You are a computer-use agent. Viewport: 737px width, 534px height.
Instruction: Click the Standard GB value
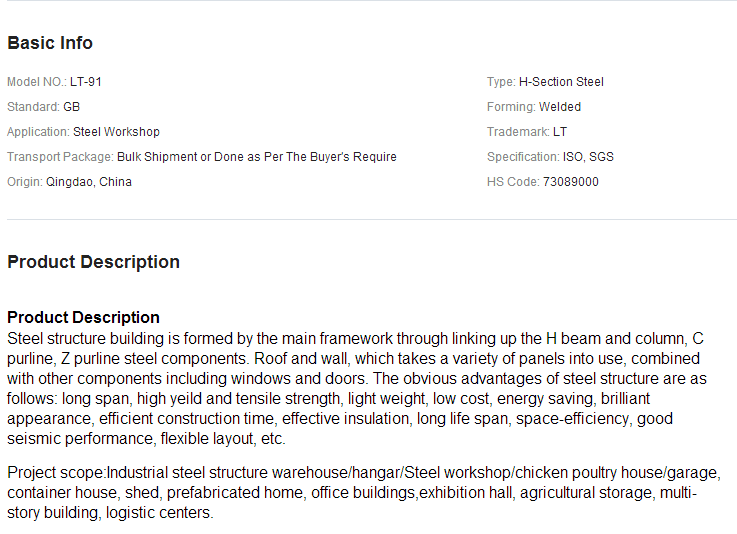pos(71,107)
